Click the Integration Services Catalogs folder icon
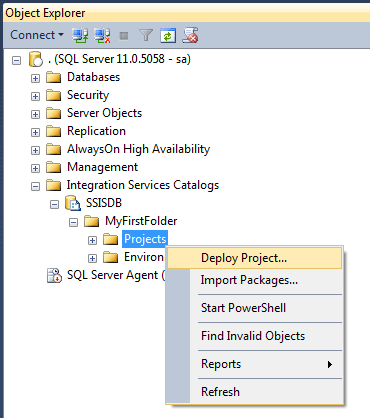The image size is (370, 418). [x=53, y=185]
